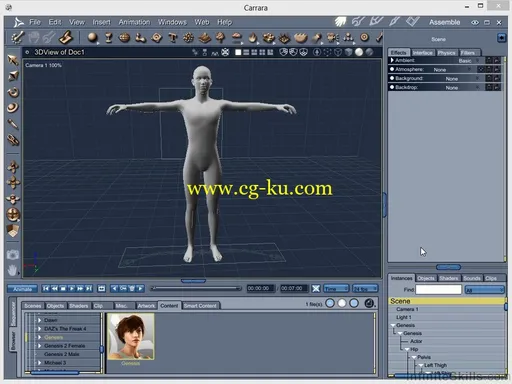This screenshot has height=384, width=512.
Task: Open the Assemble room hand icon
Action: [340, 22]
